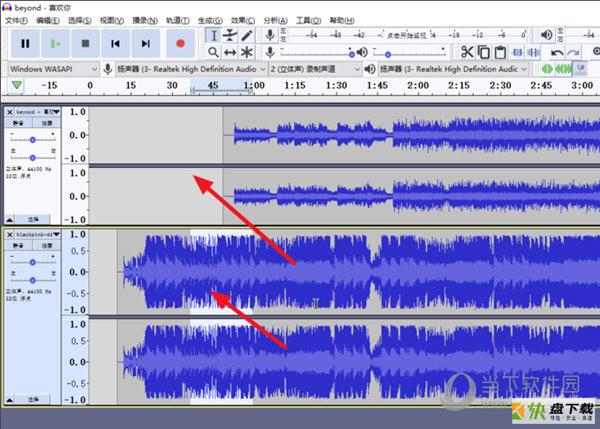This screenshot has width=600, height=429.
Task: Open the 帮助(H) menu
Action: click(342, 20)
